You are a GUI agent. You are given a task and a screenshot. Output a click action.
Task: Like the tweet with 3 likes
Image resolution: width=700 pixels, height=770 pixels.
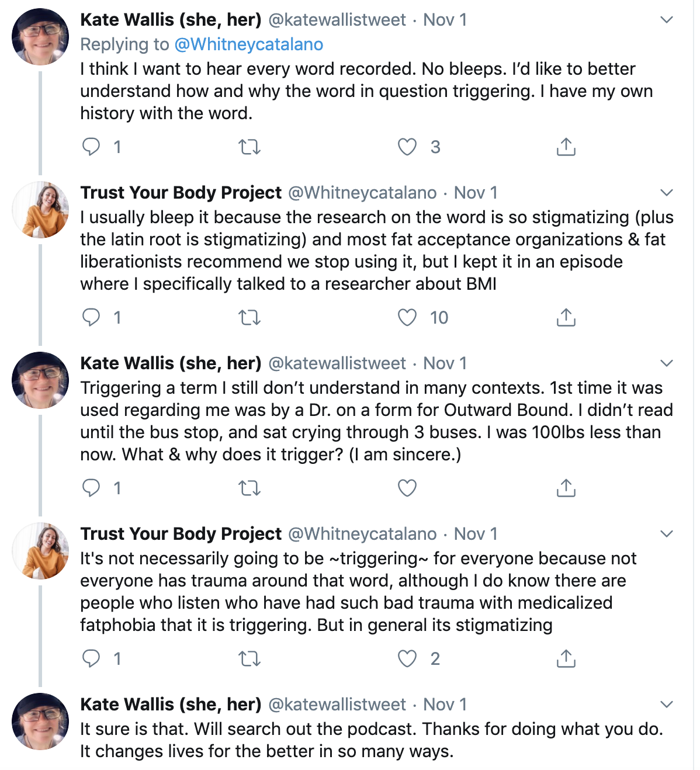click(407, 147)
